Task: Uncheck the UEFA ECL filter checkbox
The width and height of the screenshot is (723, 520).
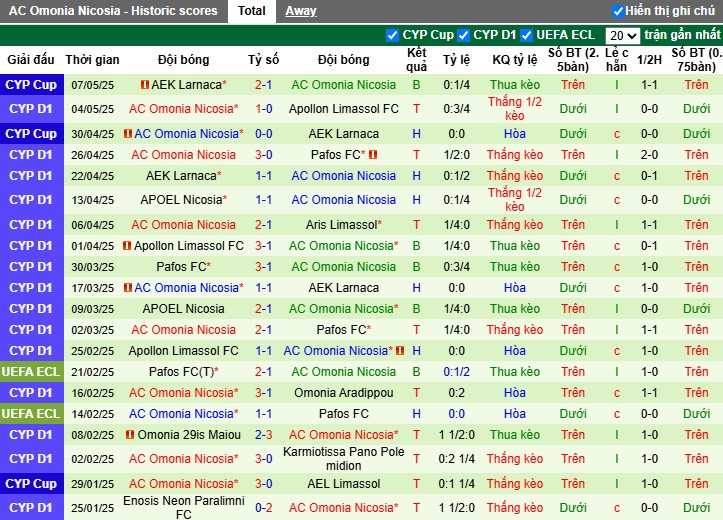Action: coord(526,35)
